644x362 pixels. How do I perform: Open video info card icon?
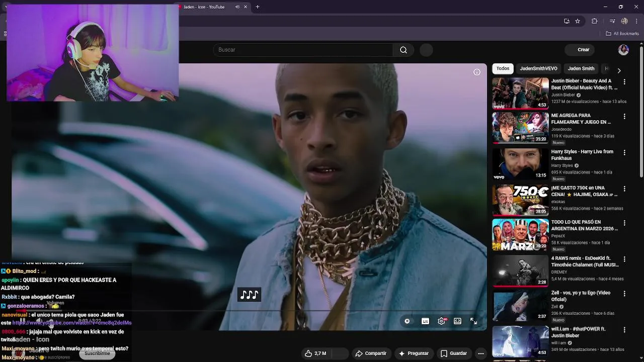(477, 72)
